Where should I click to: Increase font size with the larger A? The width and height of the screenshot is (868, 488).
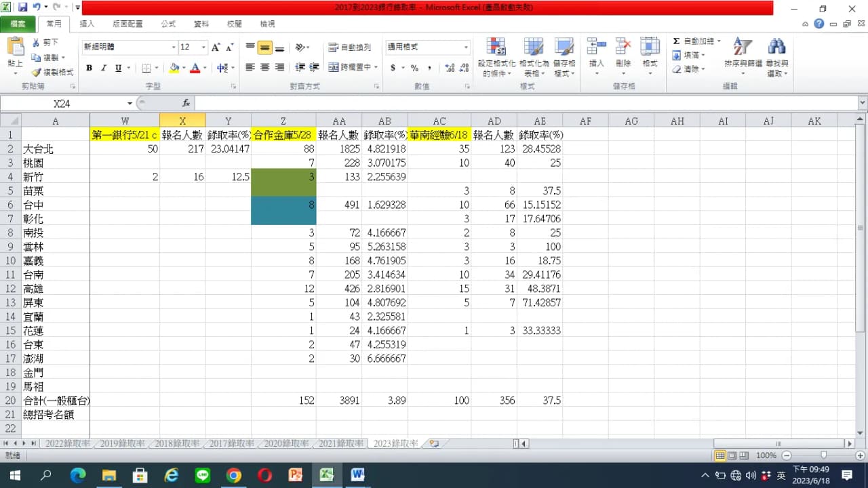pyautogui.click(x=216, y=47)
